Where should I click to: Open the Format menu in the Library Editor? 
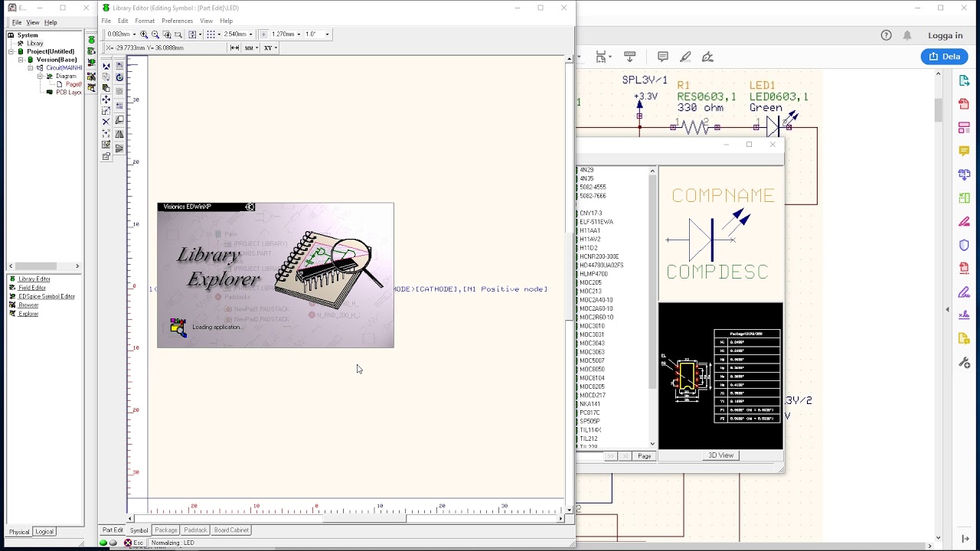pos(145,21)
